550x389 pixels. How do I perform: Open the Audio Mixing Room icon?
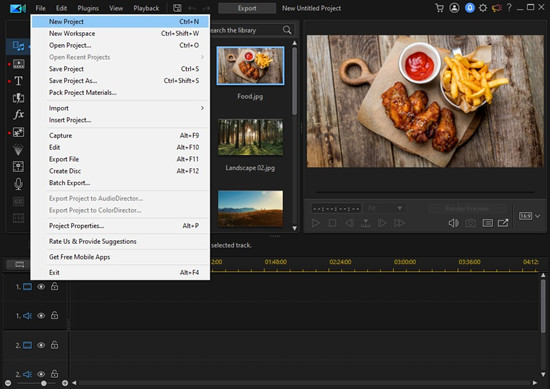coord(18,166)
